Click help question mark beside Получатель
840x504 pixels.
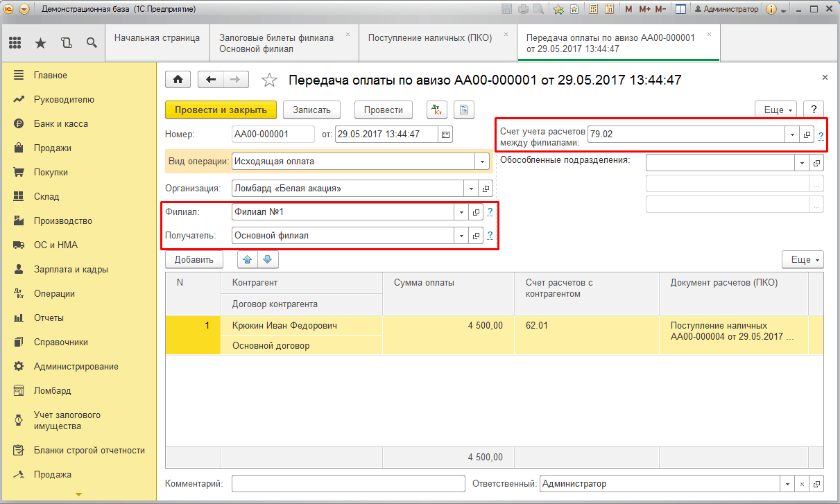[490, 236]
